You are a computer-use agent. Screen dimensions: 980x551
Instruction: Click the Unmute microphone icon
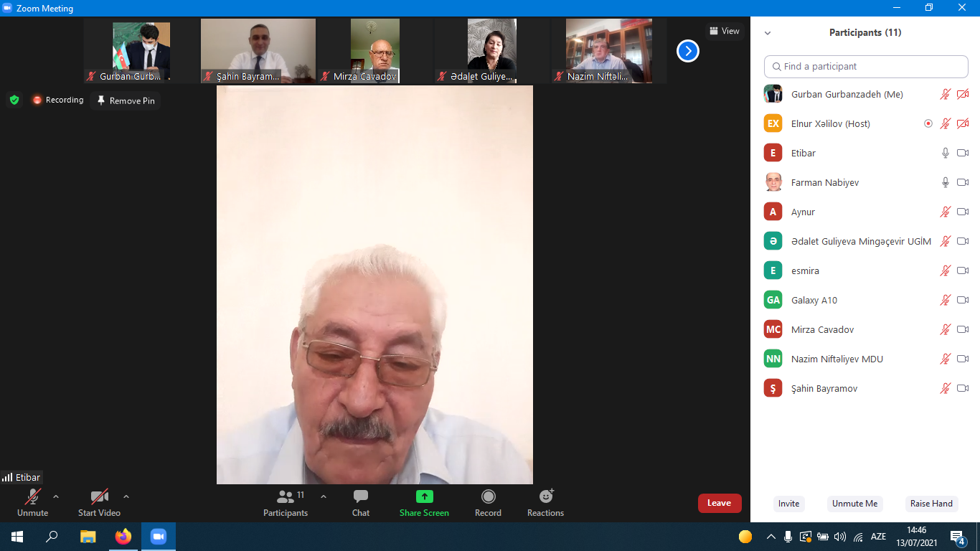(x=33, y=496)
